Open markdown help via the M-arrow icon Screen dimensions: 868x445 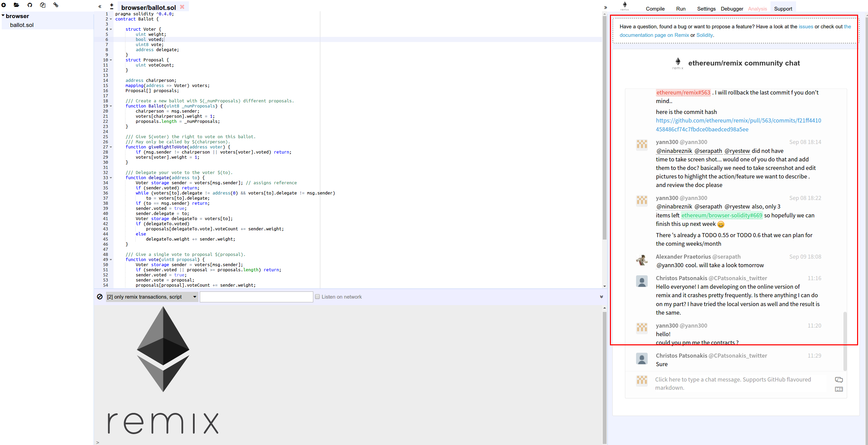click(839, 389)
